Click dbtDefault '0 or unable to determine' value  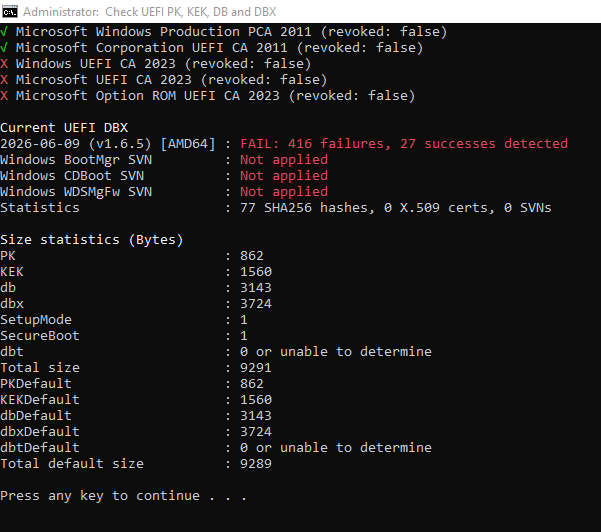click(x=336, y=447)
